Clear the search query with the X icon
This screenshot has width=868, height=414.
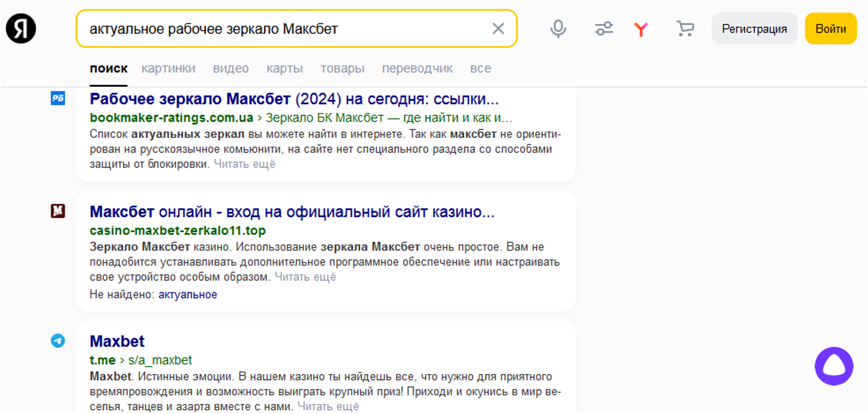pyautogui.click(x=498, y=29)
